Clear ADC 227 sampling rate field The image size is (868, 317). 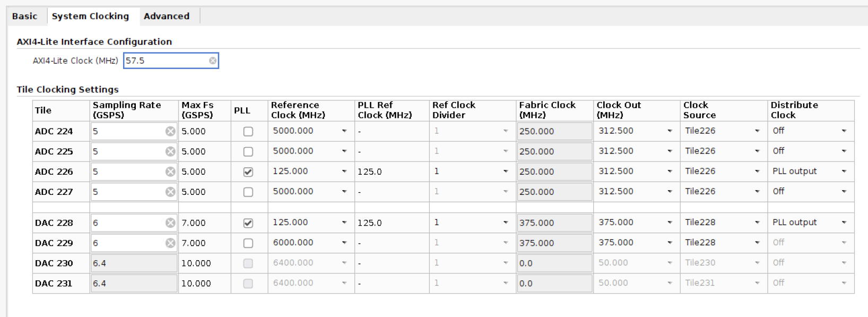point(170,192)
